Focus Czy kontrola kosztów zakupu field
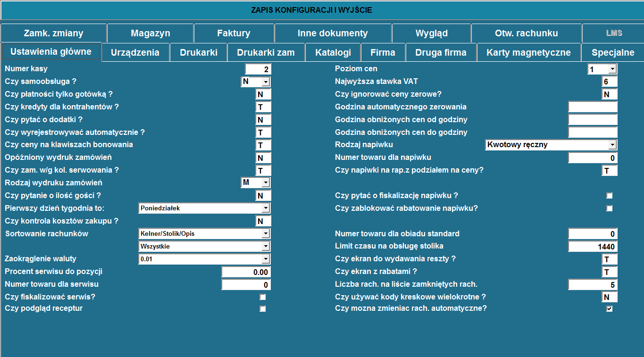Viewport: 644px width, 357px height. [x=263, y=221]
